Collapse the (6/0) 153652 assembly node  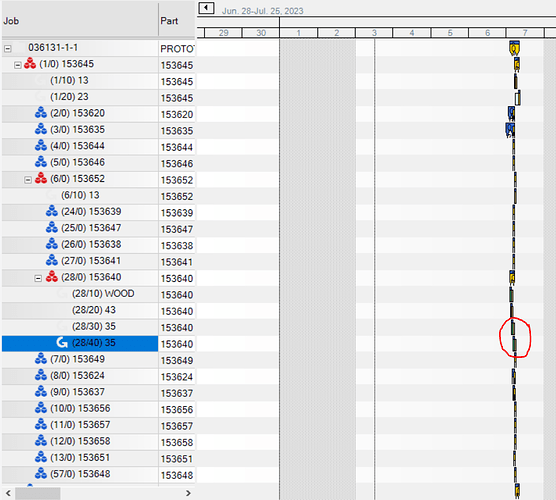(28, 180)
